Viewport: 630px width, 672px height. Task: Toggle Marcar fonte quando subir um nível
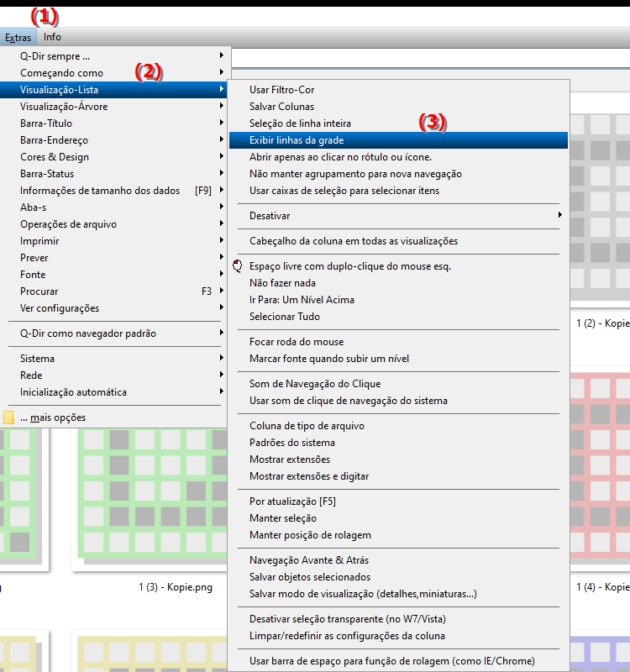coord(398,359)
